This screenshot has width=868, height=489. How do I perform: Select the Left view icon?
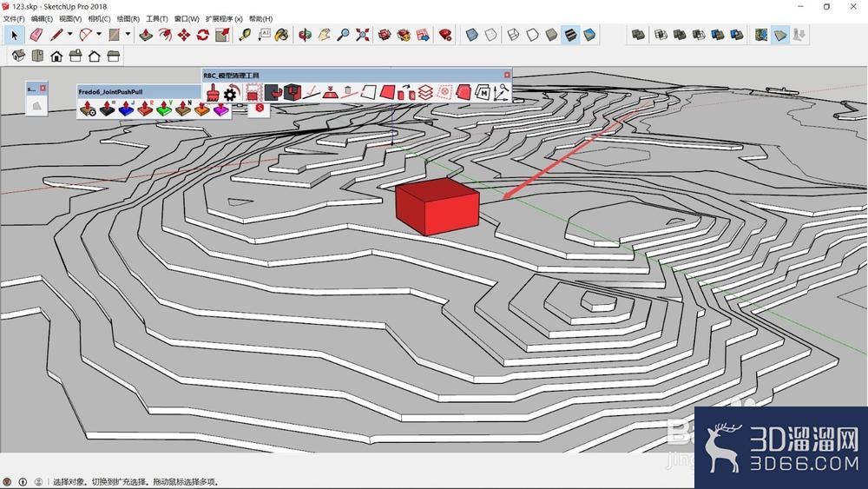[x=114, y=56]
